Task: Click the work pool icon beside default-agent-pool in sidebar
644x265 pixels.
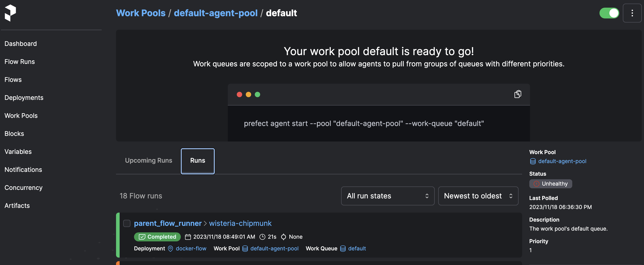Action: (533, 161)
